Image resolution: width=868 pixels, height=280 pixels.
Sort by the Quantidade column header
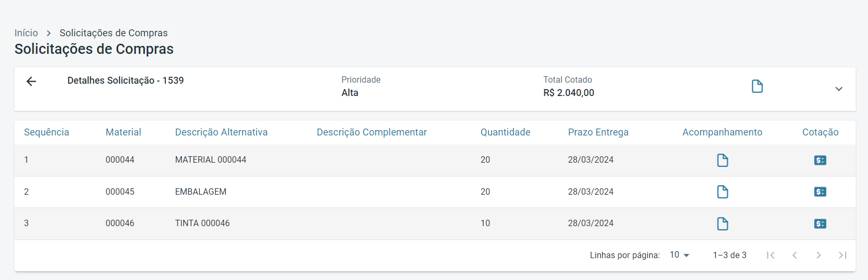click(x=505, y=132)
